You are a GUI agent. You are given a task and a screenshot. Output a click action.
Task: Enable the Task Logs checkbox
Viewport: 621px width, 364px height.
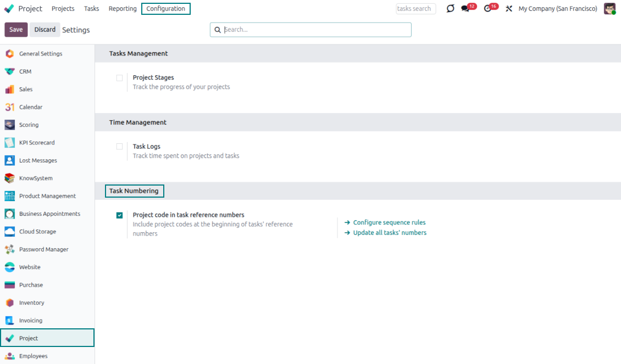pos(119,147)
